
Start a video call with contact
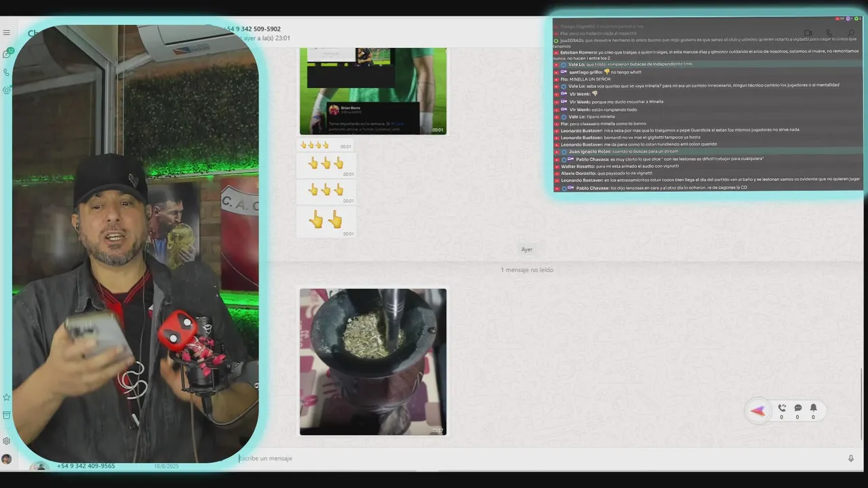[808, 33]
